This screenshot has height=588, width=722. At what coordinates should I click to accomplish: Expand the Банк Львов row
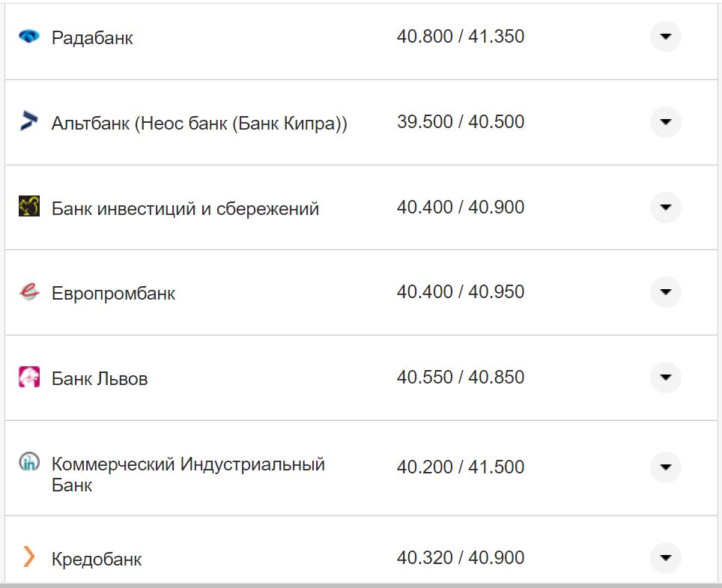click(665, 377)
